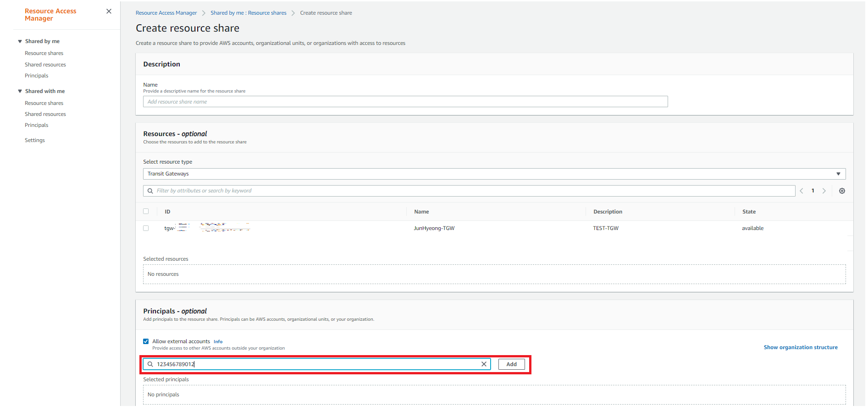868x411 pixels.
Task: Uncheck Allow external accounts
Action: point(146,341)
